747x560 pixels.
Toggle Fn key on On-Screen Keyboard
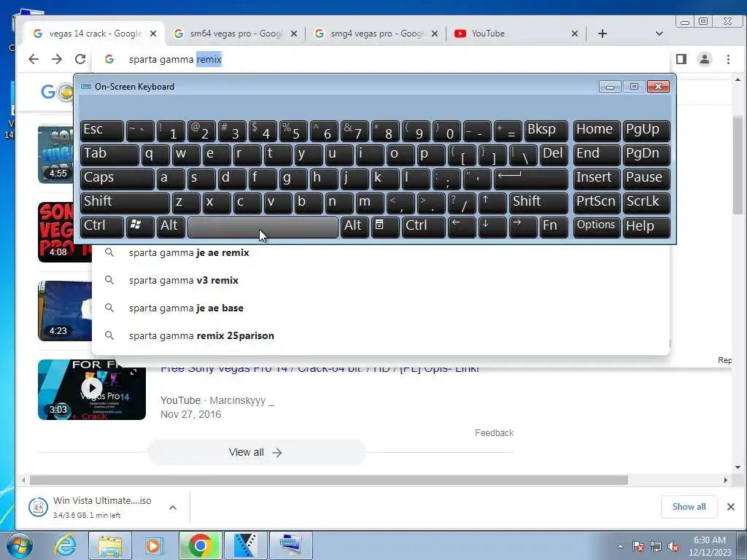[554, 227]
